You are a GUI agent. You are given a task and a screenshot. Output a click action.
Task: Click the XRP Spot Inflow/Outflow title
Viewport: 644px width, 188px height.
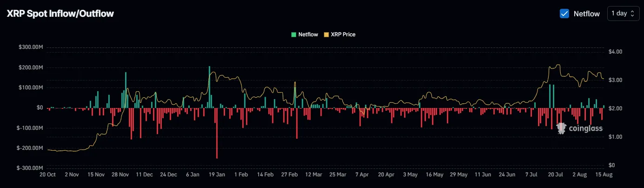click(x=60, y=14)
